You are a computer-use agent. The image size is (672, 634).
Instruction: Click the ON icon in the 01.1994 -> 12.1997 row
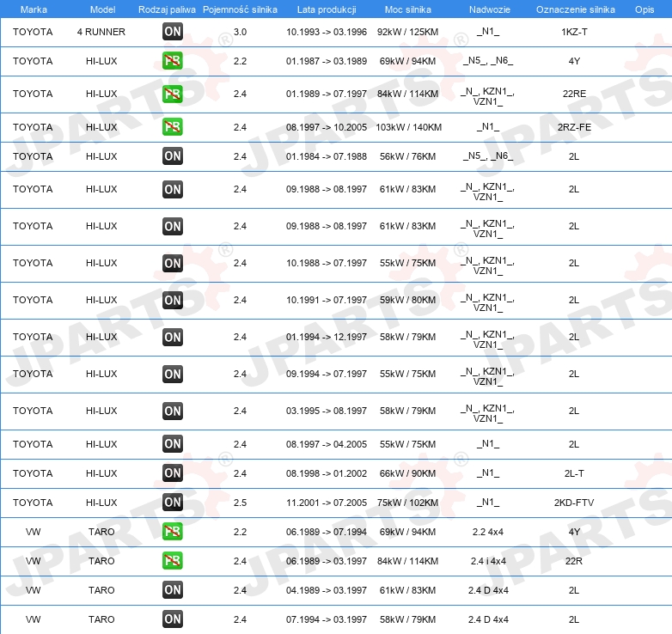(173, 337)
